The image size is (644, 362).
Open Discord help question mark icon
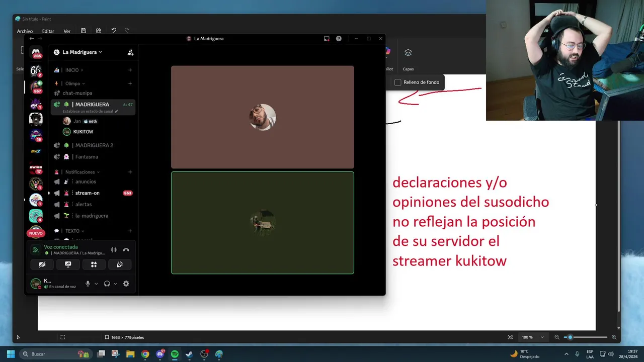tap(339, 39)
